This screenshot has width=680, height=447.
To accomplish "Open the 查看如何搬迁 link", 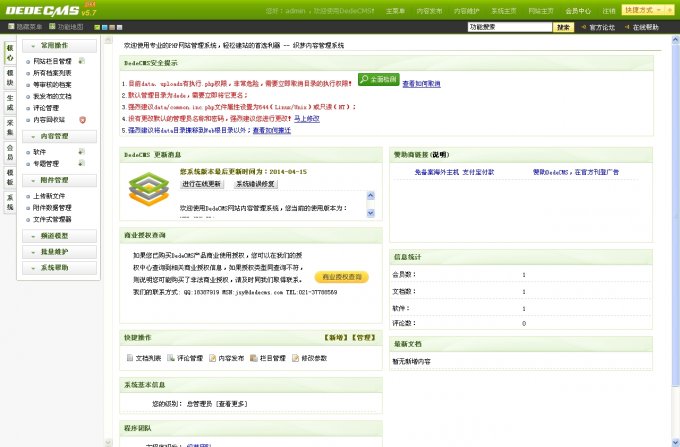I will click(x=272, y=130).
